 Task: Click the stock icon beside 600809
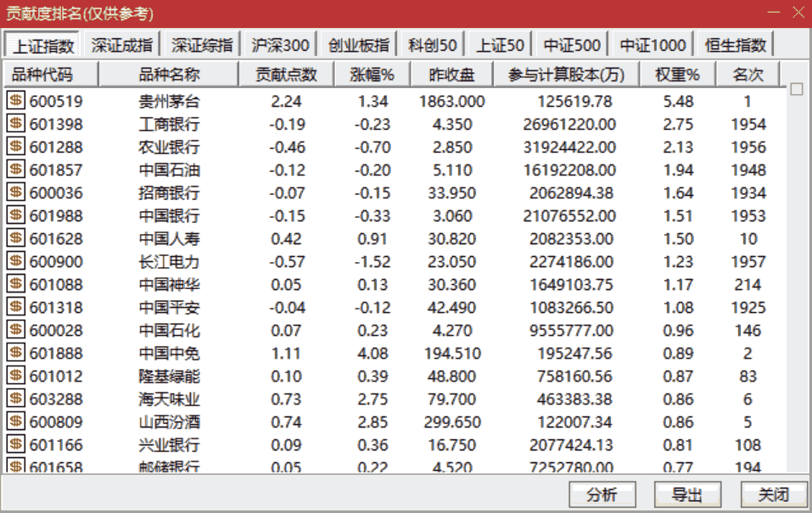15,421
